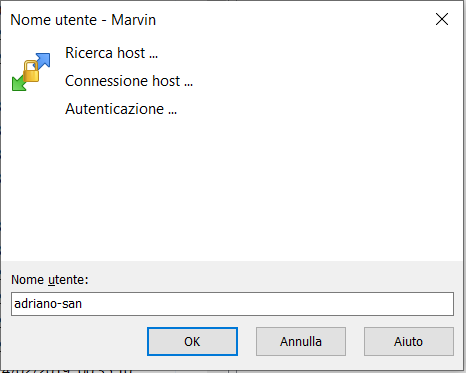Select the Connessione host status line

pyautogui.click(x=129, y=81)
